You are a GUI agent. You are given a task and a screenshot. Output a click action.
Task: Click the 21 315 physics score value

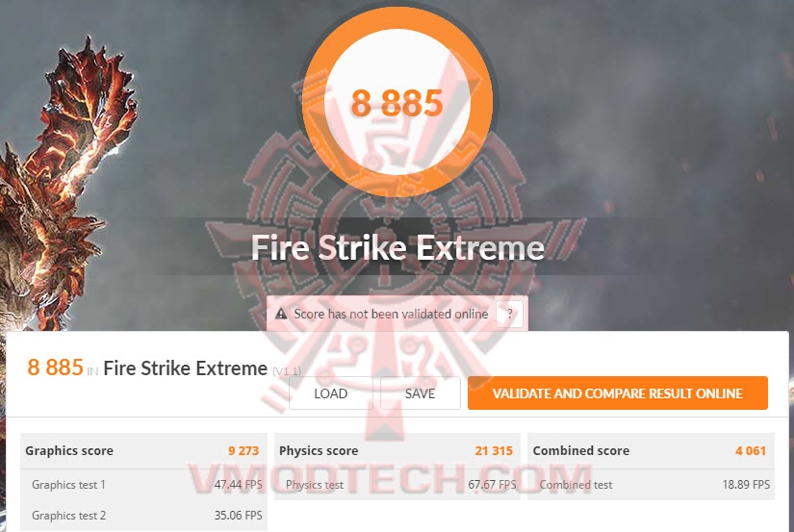click(494, 450)
